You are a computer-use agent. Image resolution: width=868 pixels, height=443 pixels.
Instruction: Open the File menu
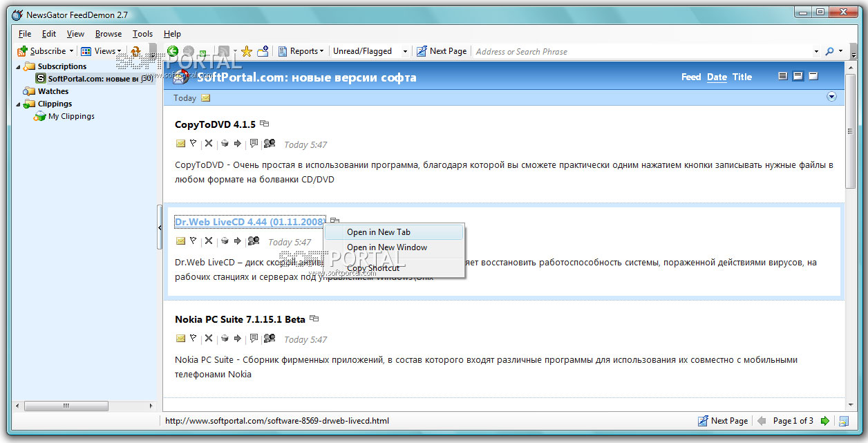tap(25, 34)
